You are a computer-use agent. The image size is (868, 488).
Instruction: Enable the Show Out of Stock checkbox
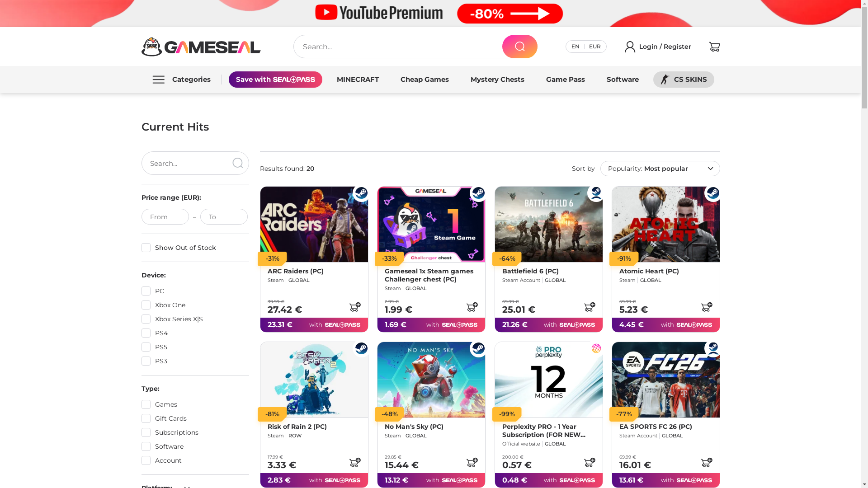tap(146, 248)
